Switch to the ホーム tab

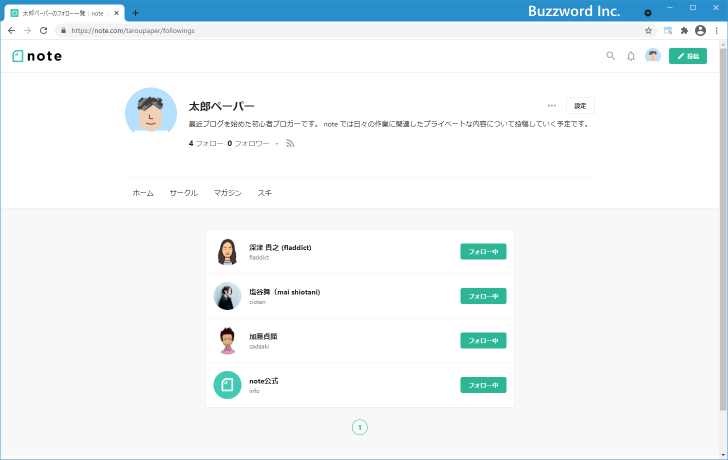pos(143,193)
